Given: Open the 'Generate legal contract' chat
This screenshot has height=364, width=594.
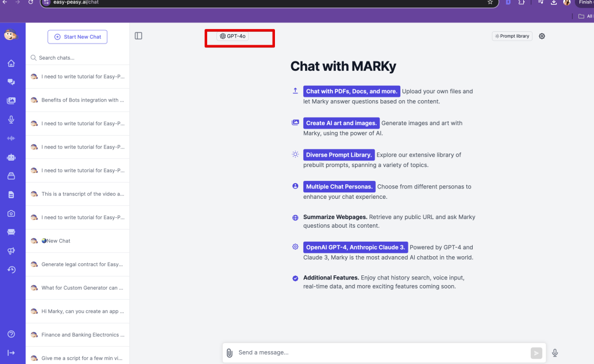Looking at the screenshot, I should tap(82, 264).
